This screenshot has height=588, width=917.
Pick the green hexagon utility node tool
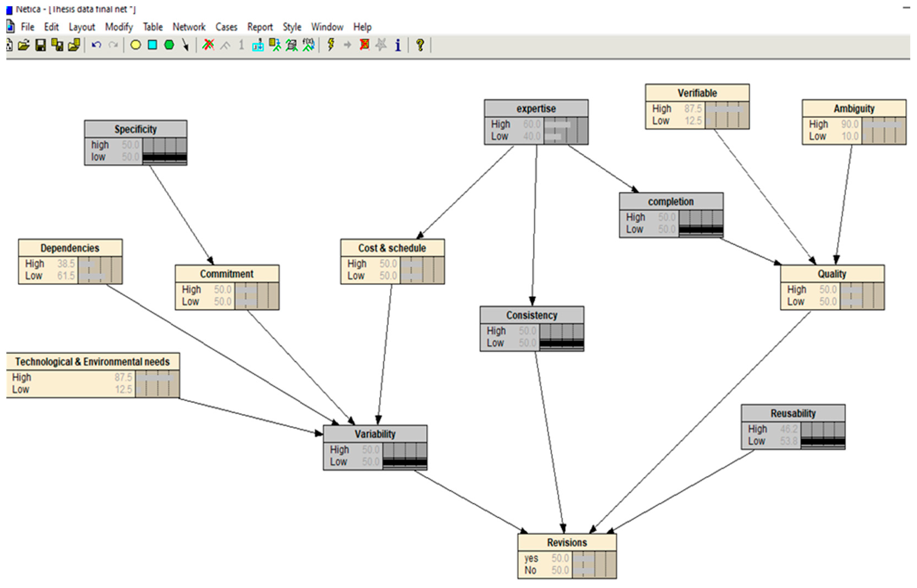(x=169, y=45)
